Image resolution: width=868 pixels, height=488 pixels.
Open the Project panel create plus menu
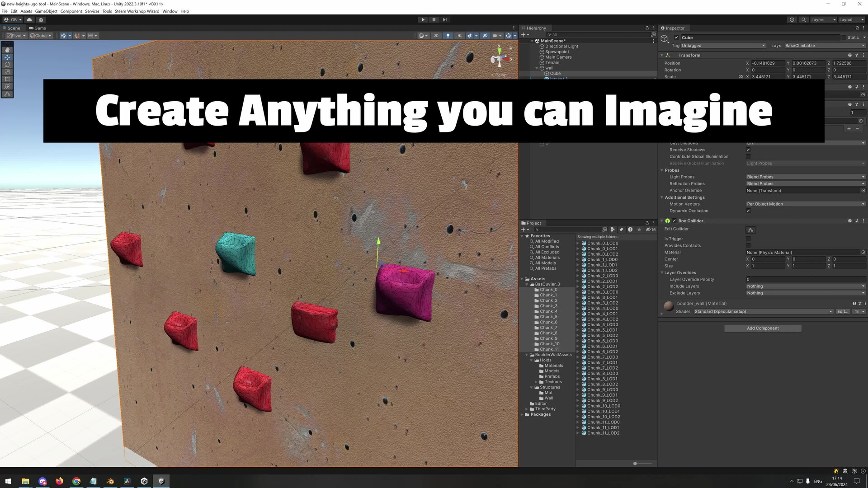524,230
